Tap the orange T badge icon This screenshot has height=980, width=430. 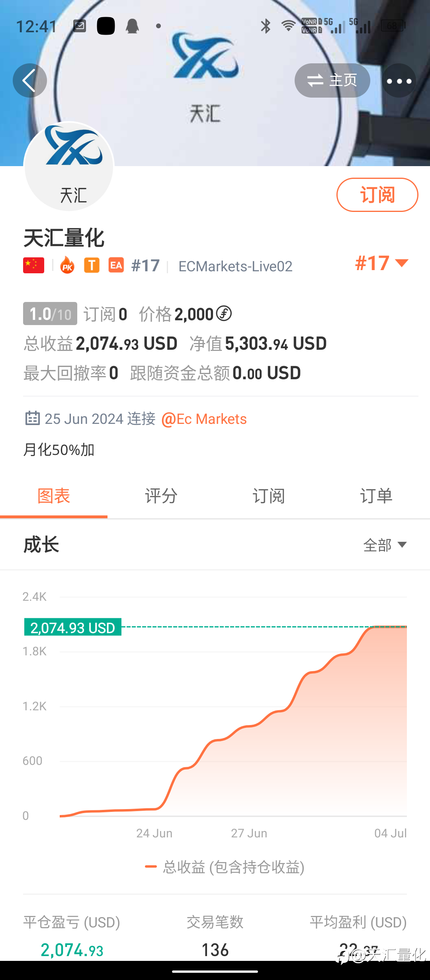(92, 265)
